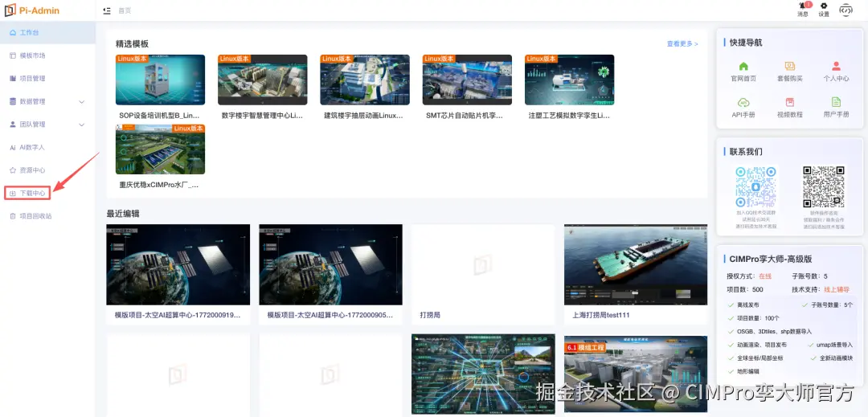
Task: Click 查看更多 for featured templates
Action: 682,43
